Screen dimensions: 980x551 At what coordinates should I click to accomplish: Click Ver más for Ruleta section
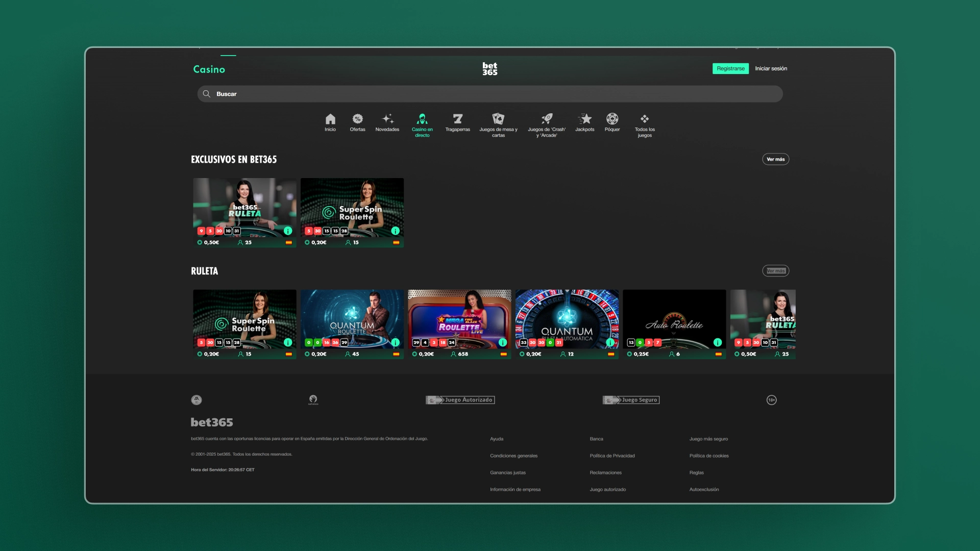click(x=776, y=271)
